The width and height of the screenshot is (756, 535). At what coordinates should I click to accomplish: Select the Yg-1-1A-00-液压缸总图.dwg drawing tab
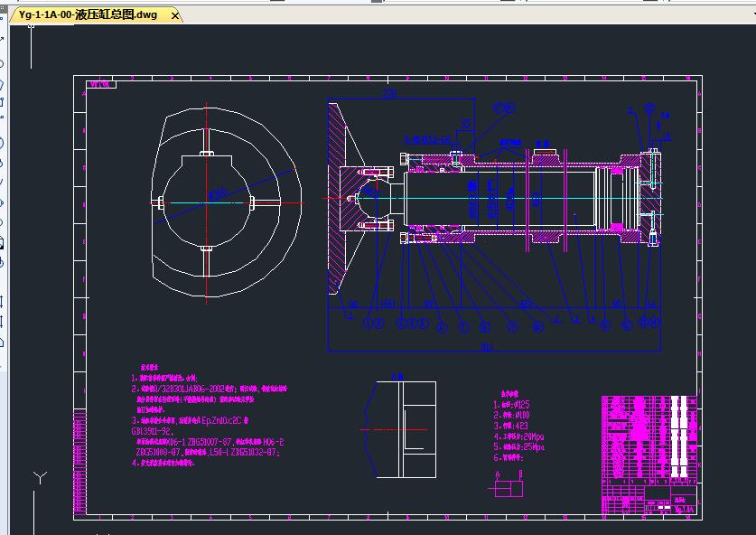pyautogui.click(x=94, y=15)
